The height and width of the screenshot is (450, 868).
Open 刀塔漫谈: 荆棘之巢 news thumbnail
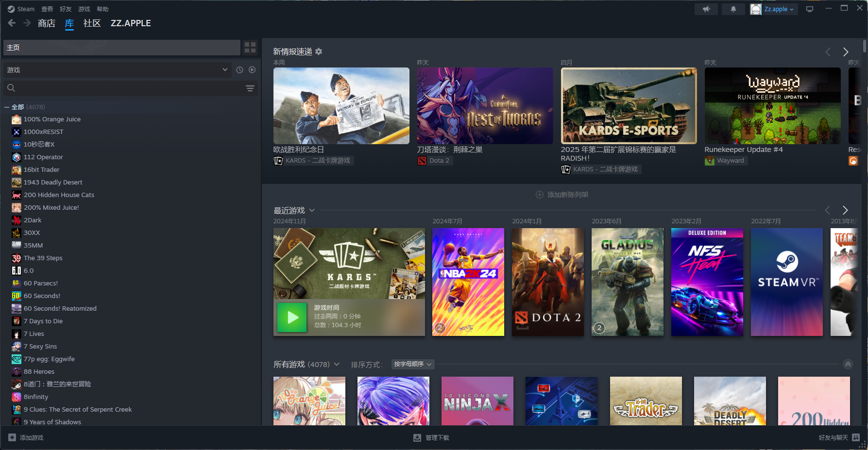tap(485, 106)
